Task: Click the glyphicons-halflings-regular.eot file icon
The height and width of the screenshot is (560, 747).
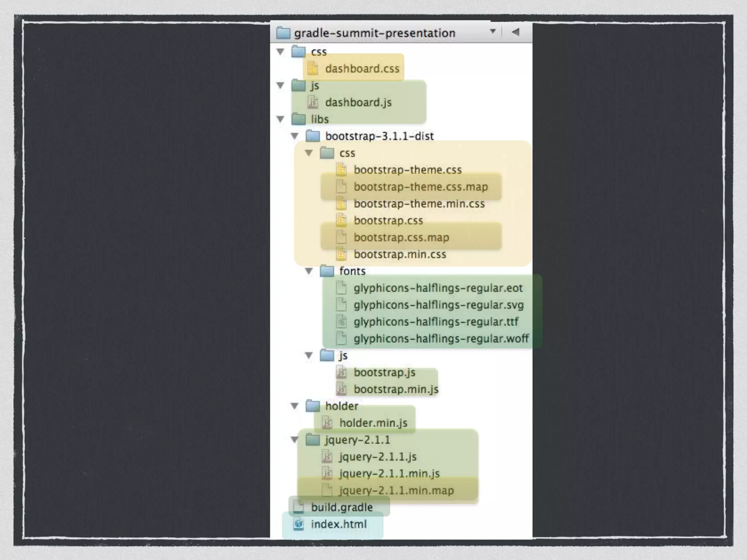Action: [x=341, y=288]
